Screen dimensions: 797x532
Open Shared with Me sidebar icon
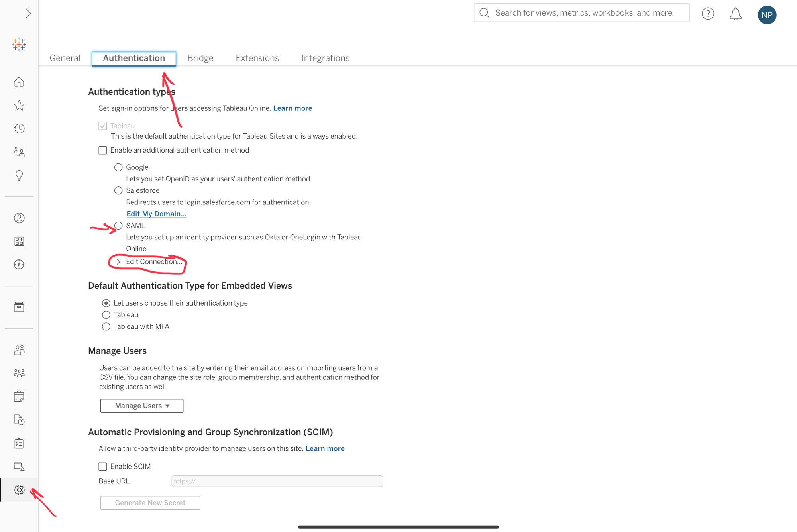click(19, 152)
